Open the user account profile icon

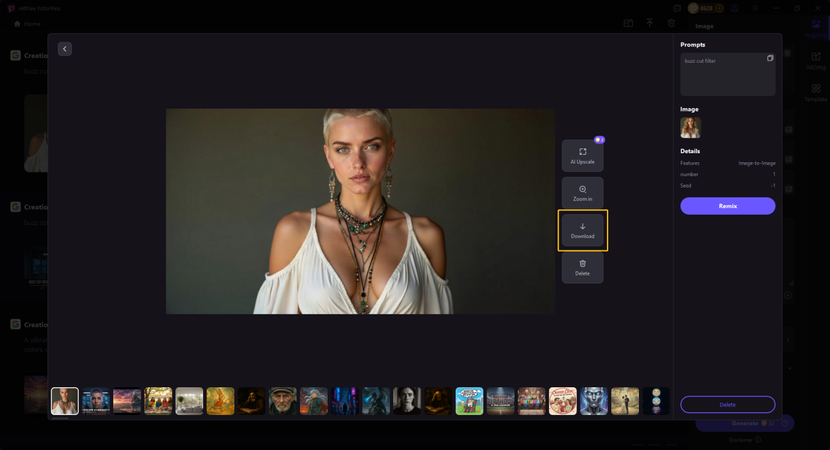tap(735, 8)
